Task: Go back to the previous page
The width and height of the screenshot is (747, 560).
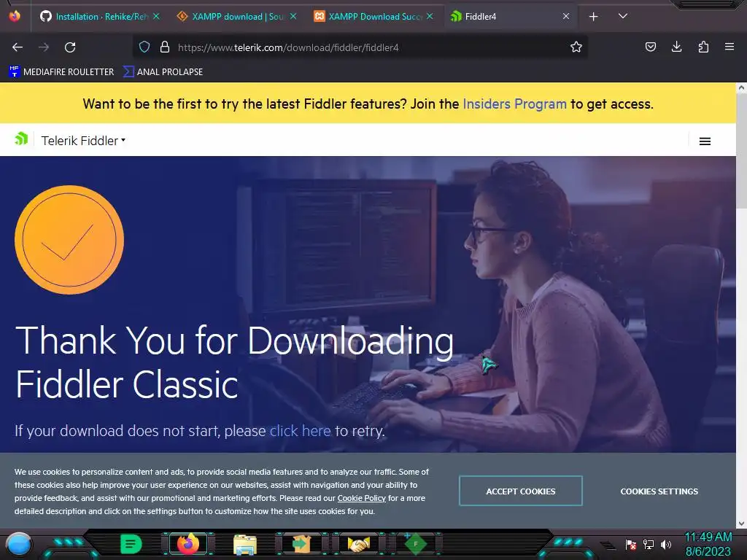Action: coord(18,47)
